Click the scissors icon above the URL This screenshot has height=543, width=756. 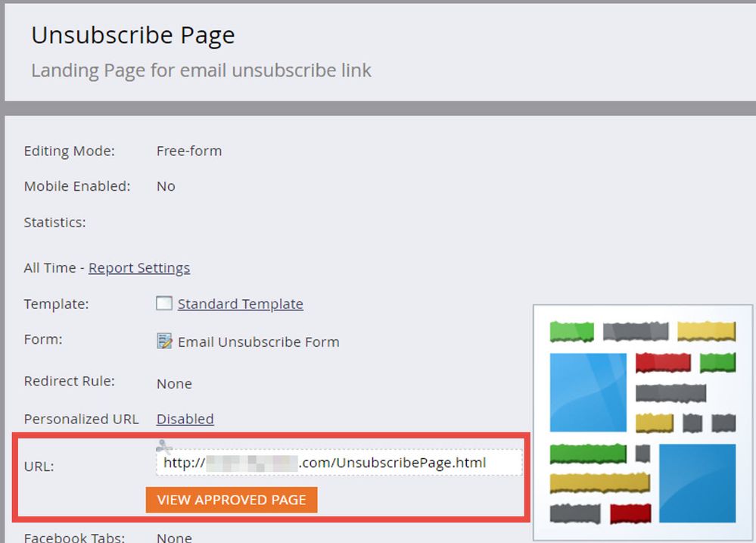[164, 446]
